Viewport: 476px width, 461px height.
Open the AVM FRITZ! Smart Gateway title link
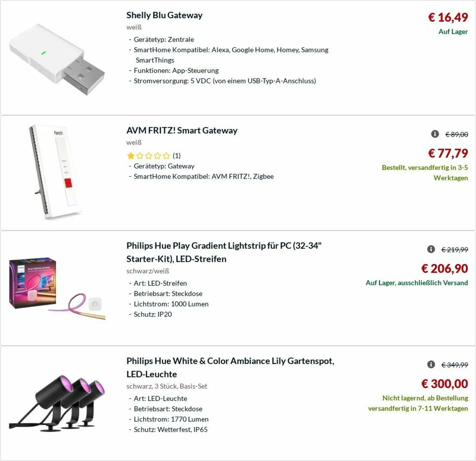[x=182, y=130]
